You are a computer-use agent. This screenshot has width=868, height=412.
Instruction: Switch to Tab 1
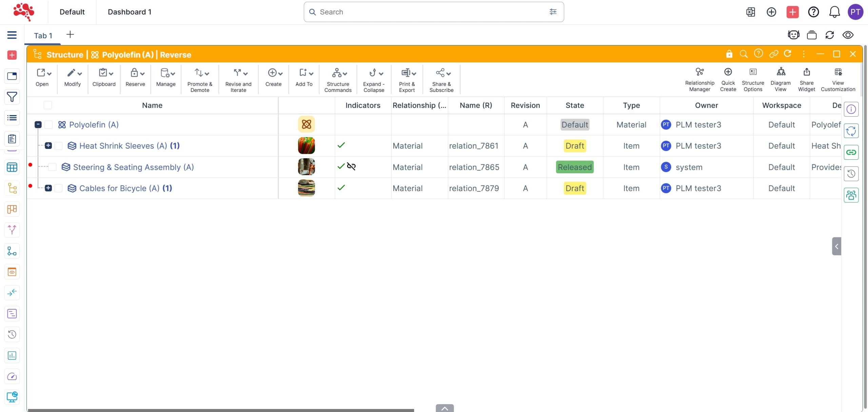43,36
